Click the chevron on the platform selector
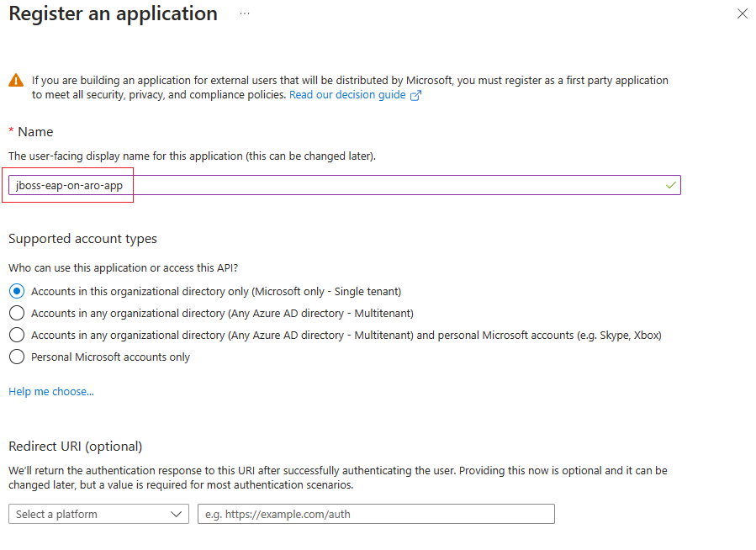 click(176, 514)
